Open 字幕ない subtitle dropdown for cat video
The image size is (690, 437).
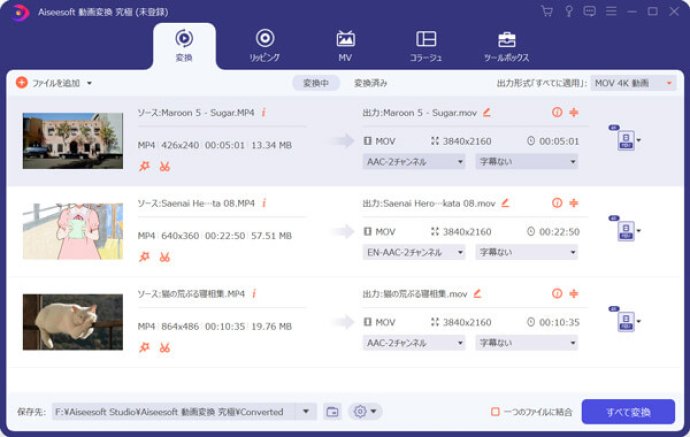coord(526,343)
